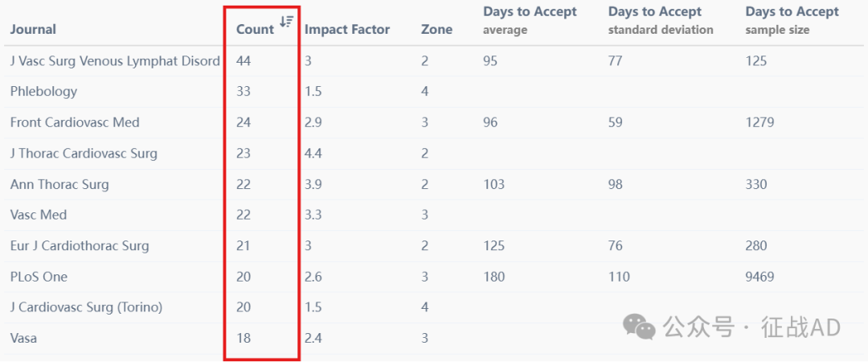The height and width of the screenshot is (362, 868).
Task: Click the sort descending icon beside Count
Action: click(x=286, y=22)
